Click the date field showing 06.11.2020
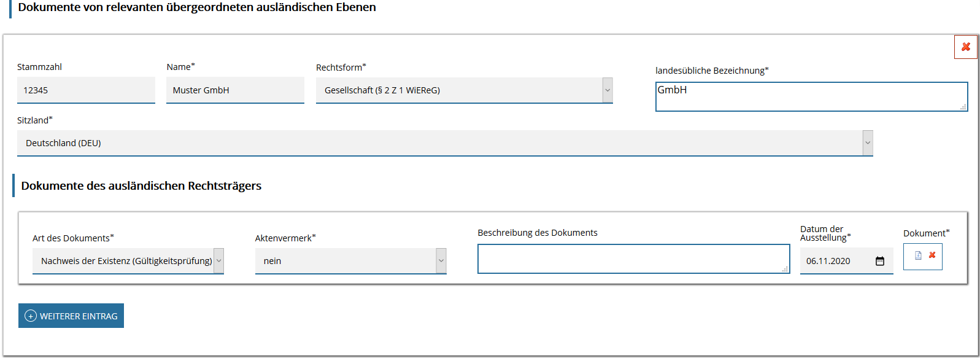Viewport: 980px width, 358px height. 836,261
